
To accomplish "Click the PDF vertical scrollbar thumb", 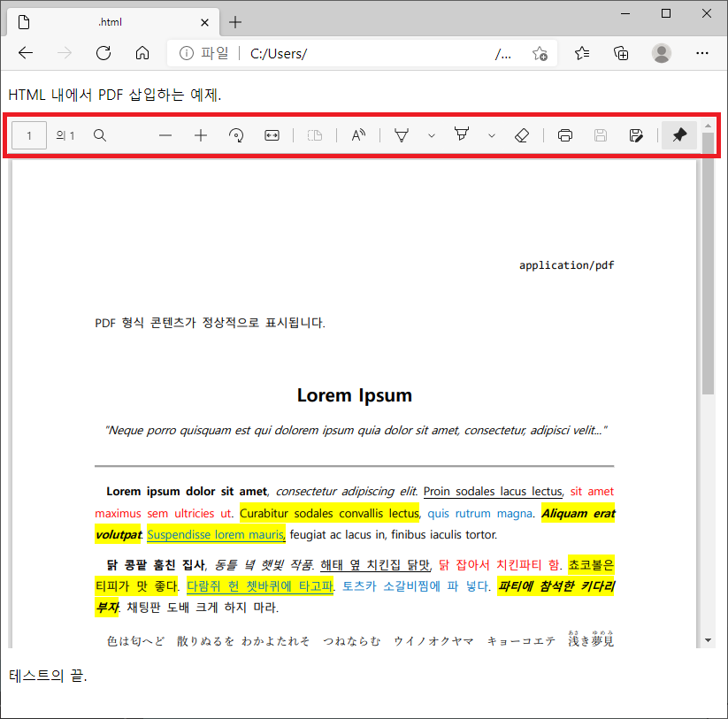I will (708, 264).
